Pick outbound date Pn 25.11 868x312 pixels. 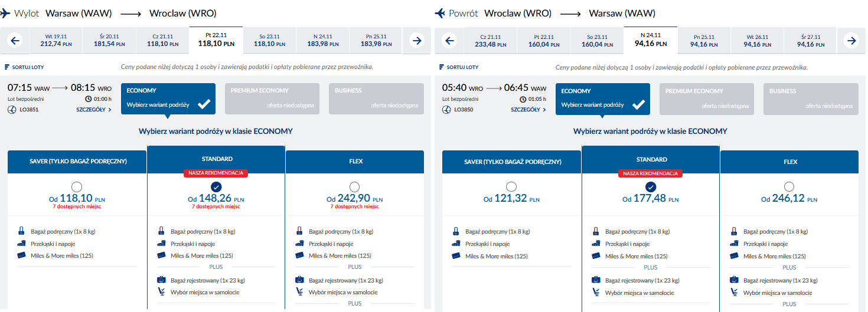[x=376, y=41]
